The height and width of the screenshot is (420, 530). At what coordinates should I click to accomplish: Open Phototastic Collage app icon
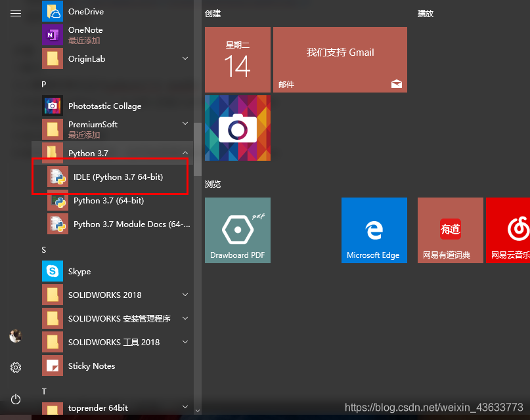tap(53, 106)
